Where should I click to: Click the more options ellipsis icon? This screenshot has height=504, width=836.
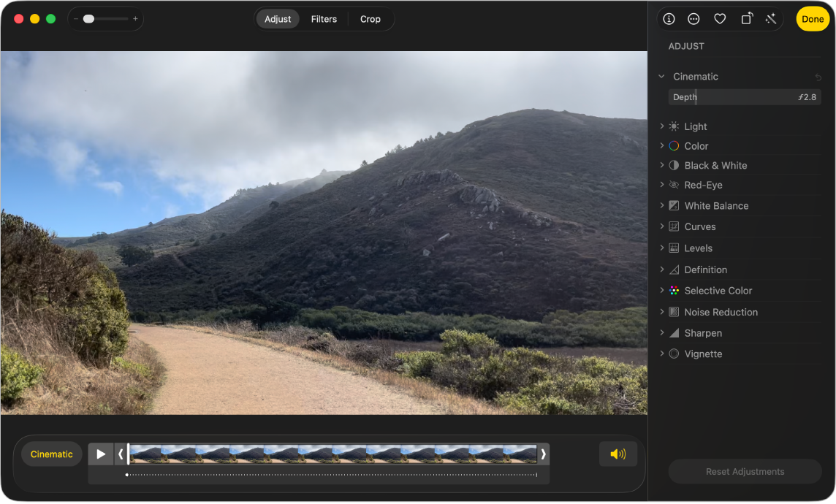pyautogui.click(x=693, y=19)
